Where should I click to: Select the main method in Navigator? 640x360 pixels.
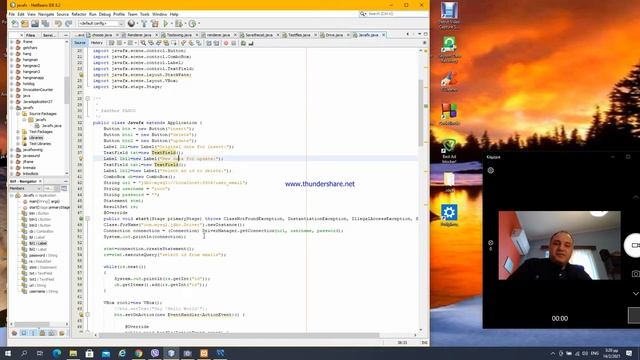point(44,201)
